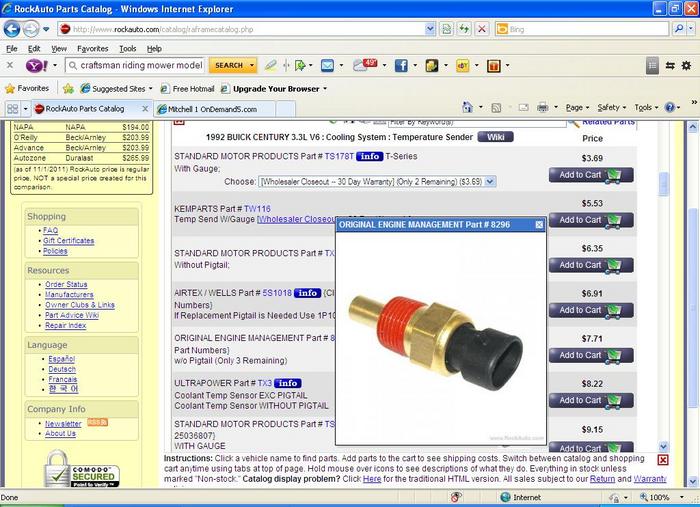Click in the Yahoo toolbar search field

135,66
